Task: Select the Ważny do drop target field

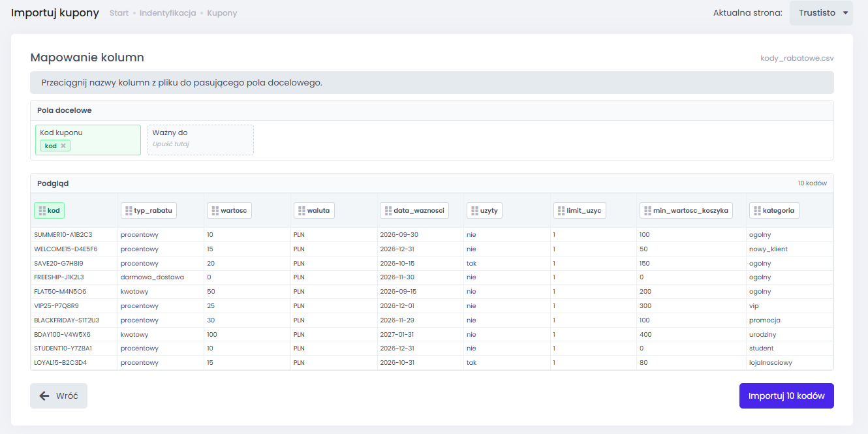Action: click(200, 140)
